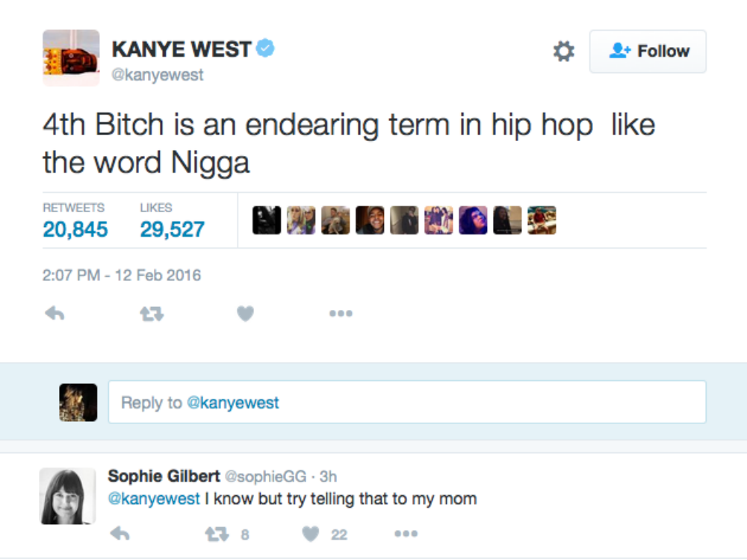The height and width of the screenshot is (560, 747).
Task: View the 20,845 retweets list
Action: tap(75, 229)
